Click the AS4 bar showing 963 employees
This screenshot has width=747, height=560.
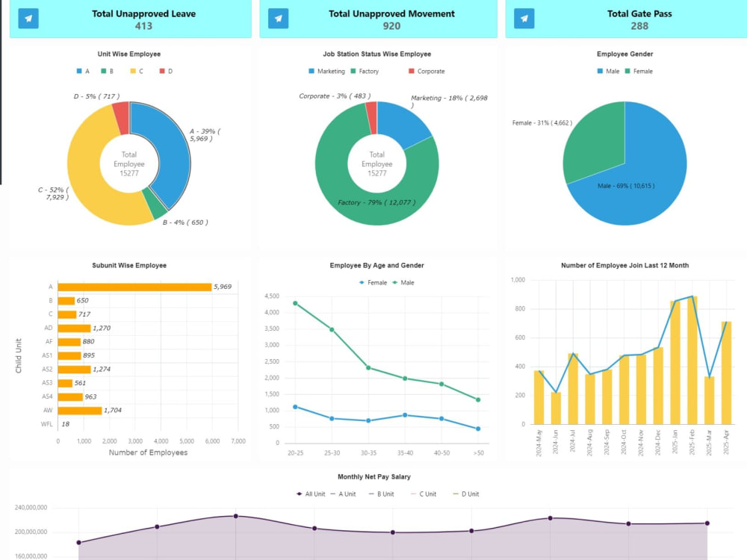click(x=70, y=396)
